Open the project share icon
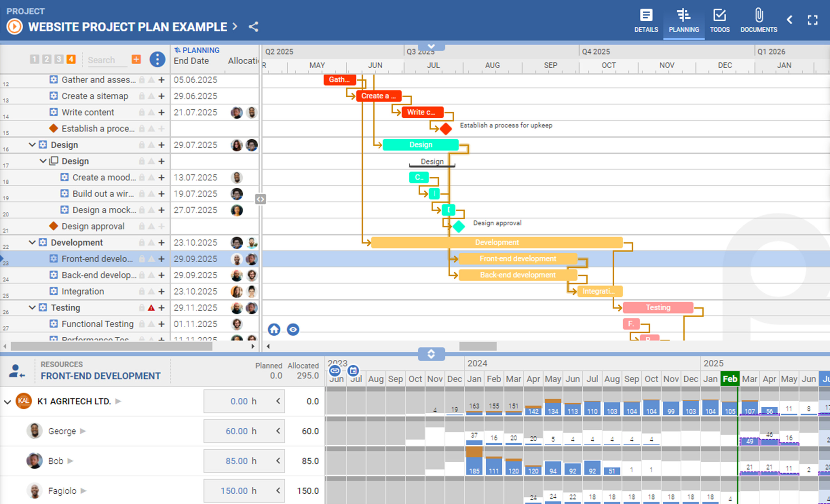The image size is (830, 504). click(x=253, y=27)
